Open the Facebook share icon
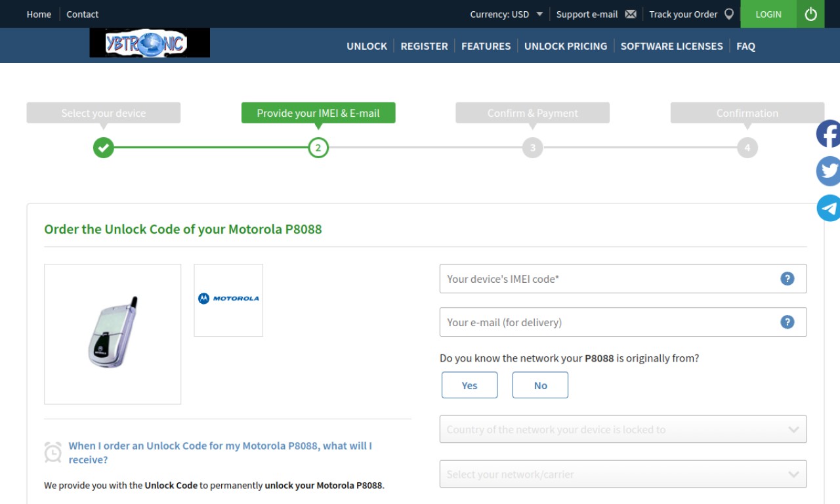Viewport: 840px width, 504px height. [828, 134]
